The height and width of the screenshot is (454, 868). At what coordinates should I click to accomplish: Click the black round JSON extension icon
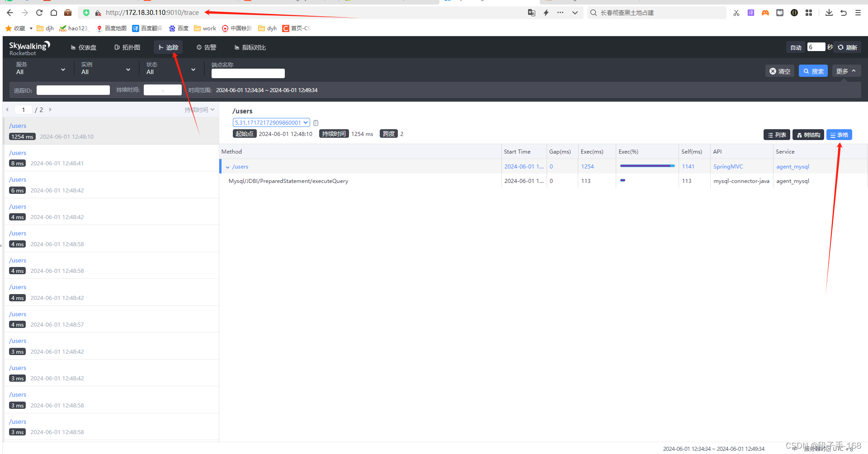point(794,13)
